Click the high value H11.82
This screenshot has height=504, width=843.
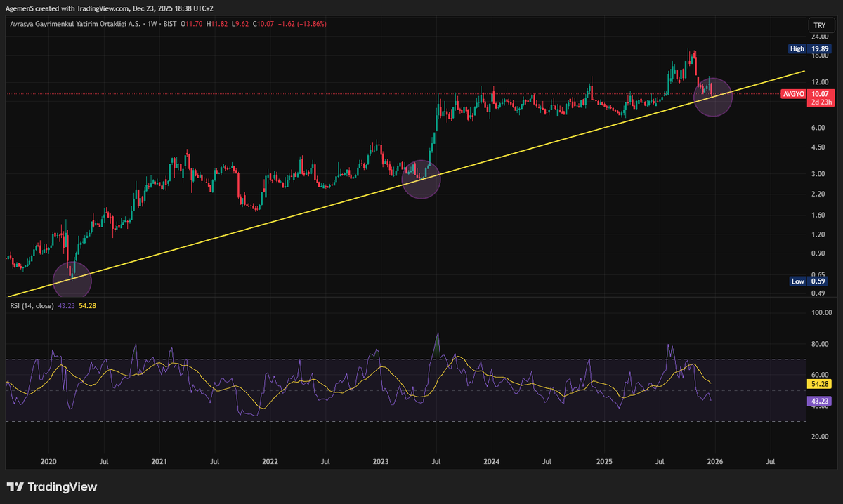pos(218,24)
